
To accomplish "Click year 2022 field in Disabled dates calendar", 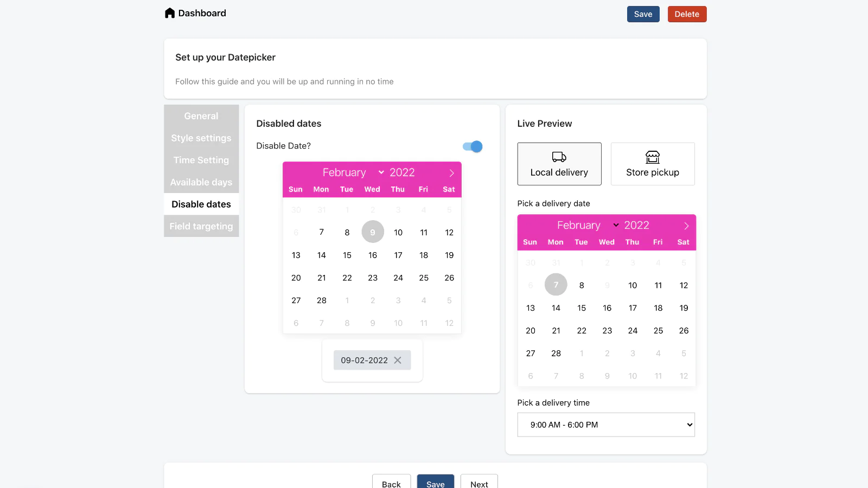I will 402,172.
